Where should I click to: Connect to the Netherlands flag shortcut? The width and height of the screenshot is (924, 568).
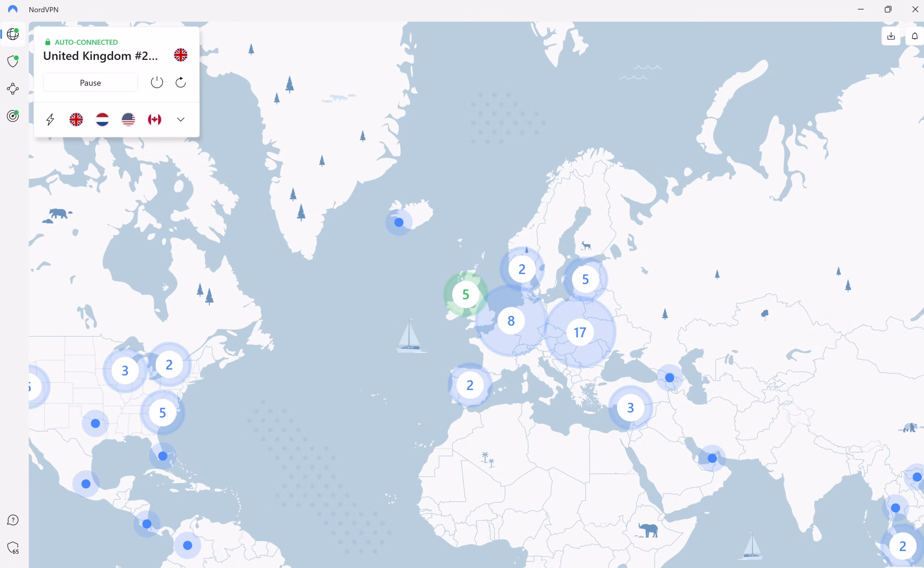102,119
